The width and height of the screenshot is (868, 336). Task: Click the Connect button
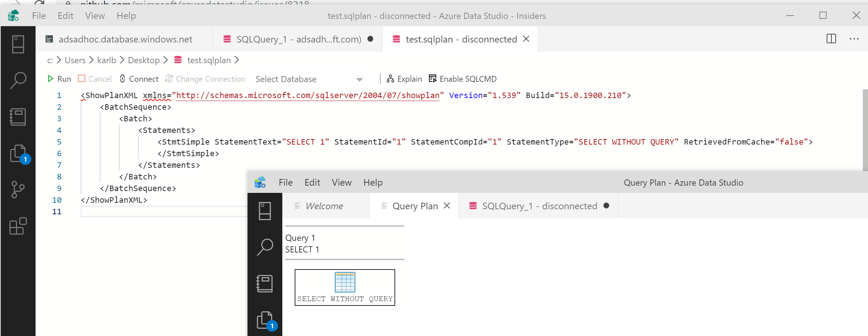coord(139,78)
